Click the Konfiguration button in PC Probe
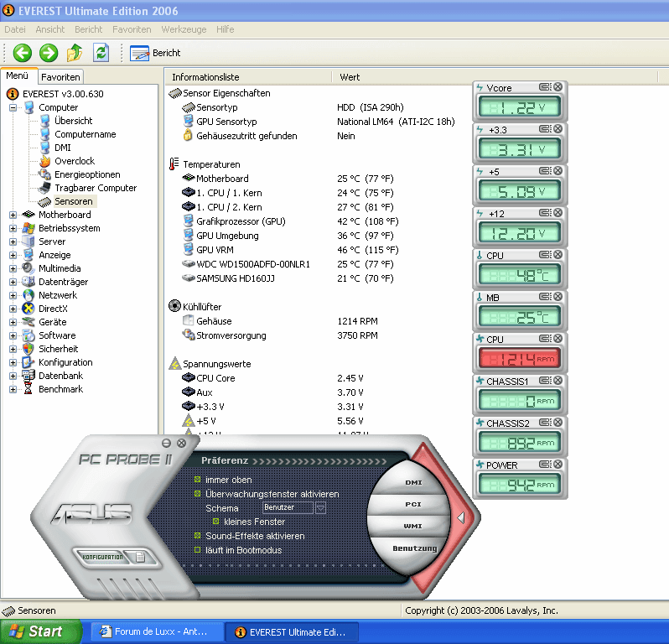Viewport: 669px width, 644px height. [x=102, y=557]
